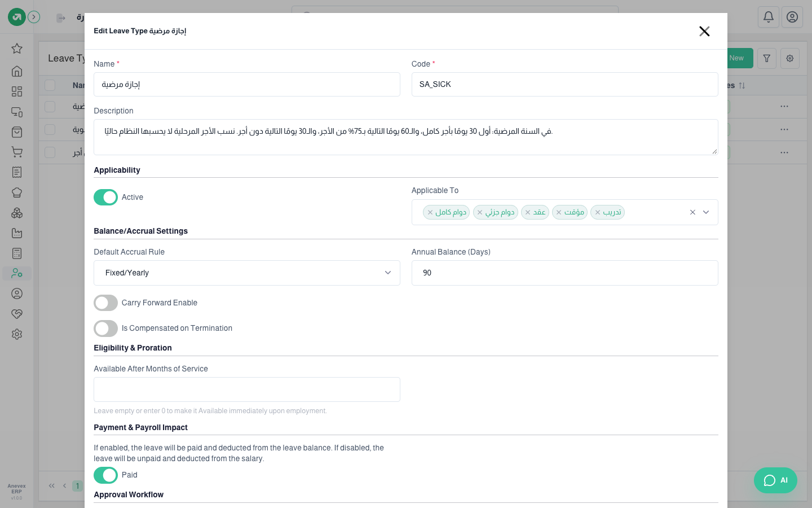Screen dimensions: 812x508
Task: Close the Edit Leave Type dialog
Action: (704, 31)
